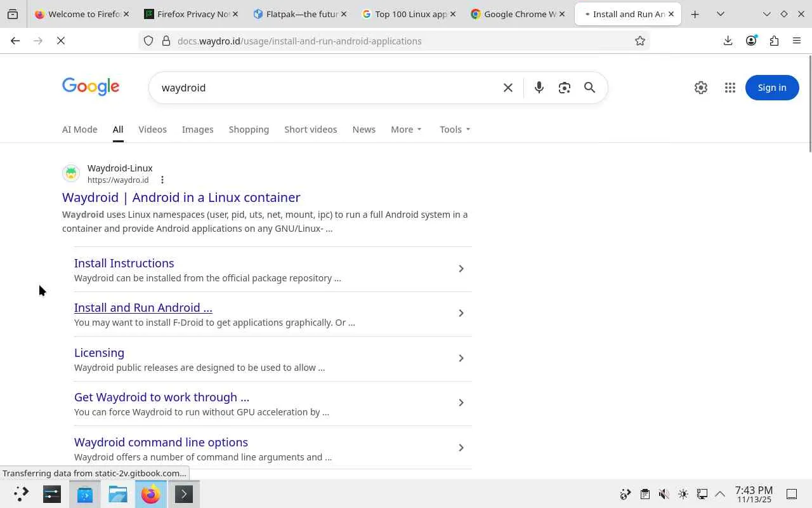The image size is (812, 508).
Task: Close the Welcome to Firefox tab
Action: (x=126, y=14)
